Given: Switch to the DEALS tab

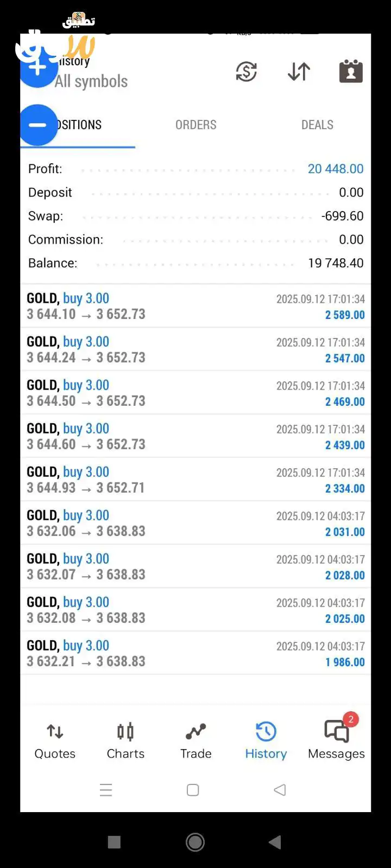Looking at the screenshot, I should coord(317,125).
